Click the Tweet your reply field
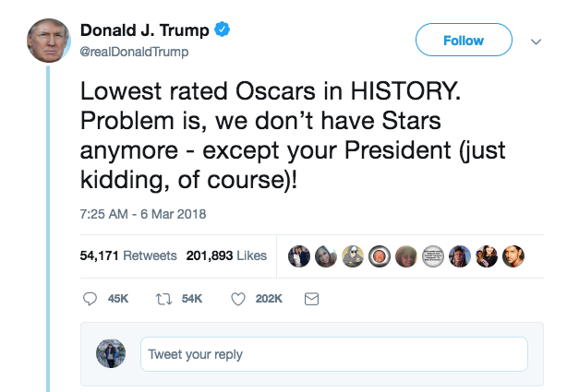 click(333, 354)
